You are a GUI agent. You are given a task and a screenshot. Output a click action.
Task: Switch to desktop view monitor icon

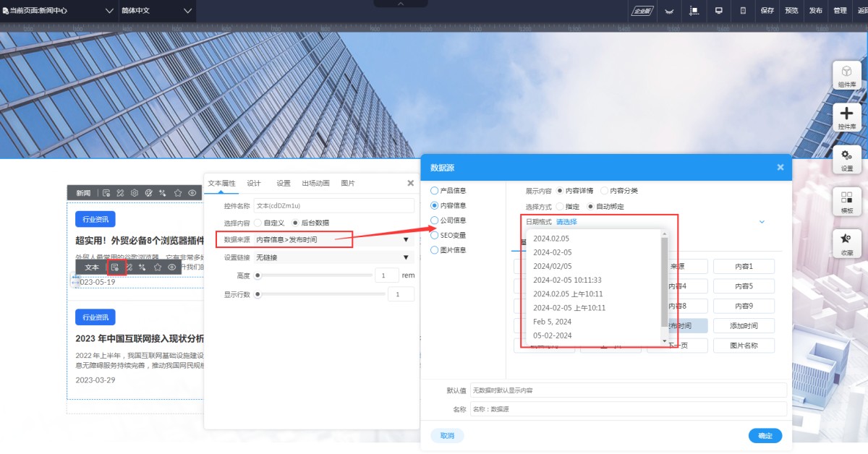719,10
